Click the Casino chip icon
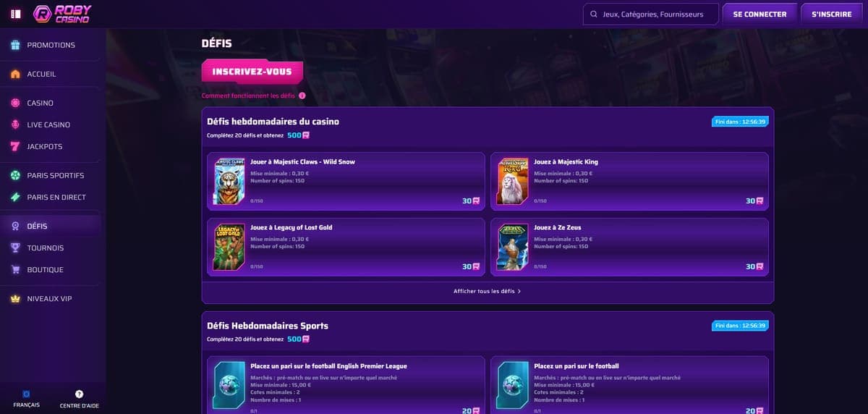This screenshot has height=414, width=868. point(15,103)
